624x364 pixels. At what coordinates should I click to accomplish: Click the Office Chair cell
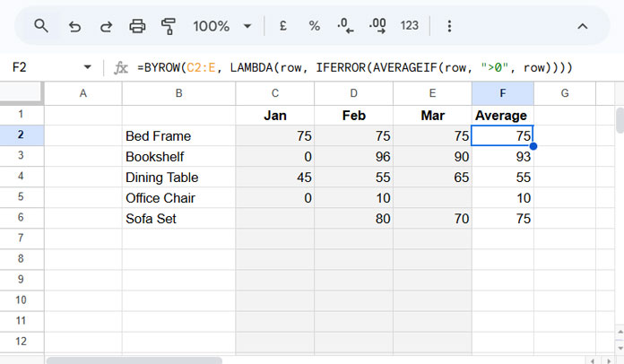click(178, 198)
